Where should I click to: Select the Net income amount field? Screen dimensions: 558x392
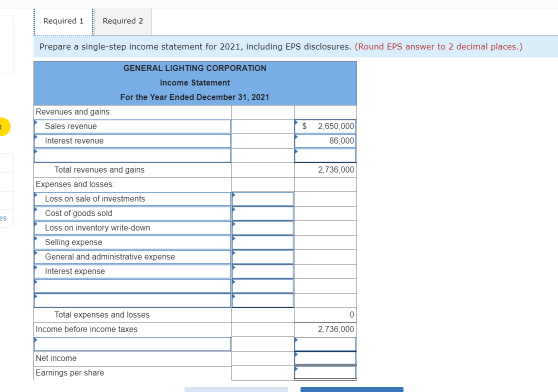[x=325, y=358]
